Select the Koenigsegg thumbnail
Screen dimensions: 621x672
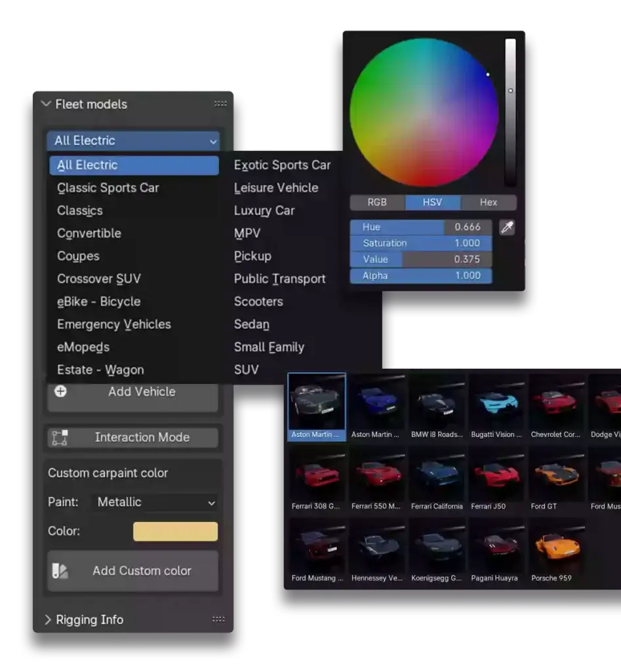pyautogui.click(x=437, y=551)
